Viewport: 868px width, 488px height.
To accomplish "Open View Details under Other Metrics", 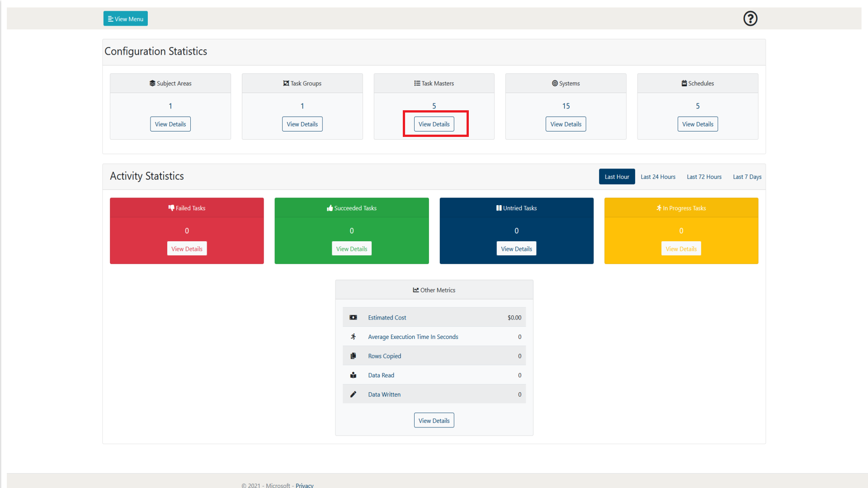I will pos(434,421).
